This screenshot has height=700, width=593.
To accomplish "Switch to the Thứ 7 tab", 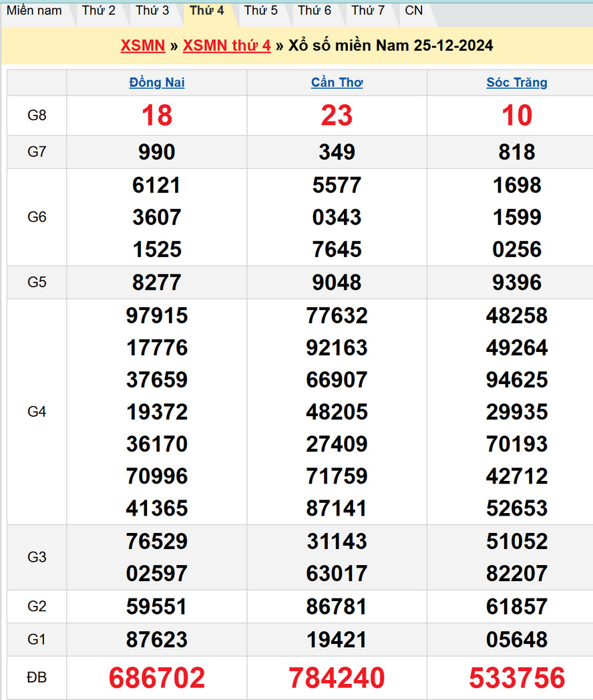I will point(368,11).
